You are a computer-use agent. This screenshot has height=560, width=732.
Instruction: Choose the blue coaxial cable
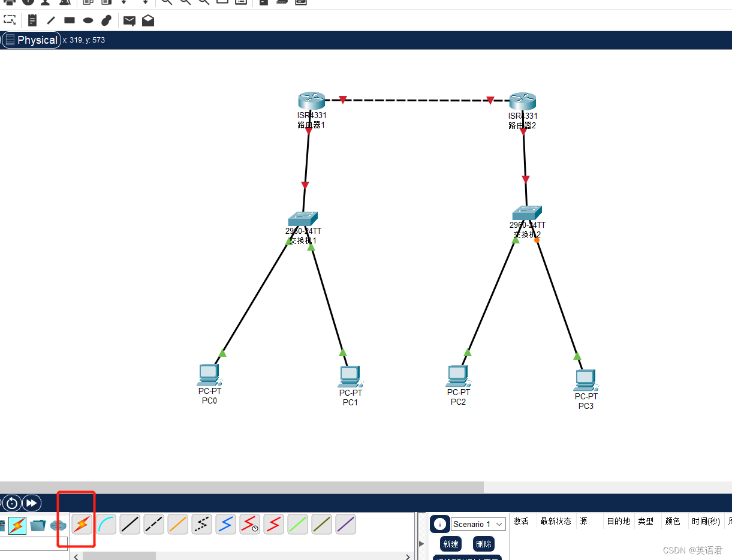(x=226, y=525)
